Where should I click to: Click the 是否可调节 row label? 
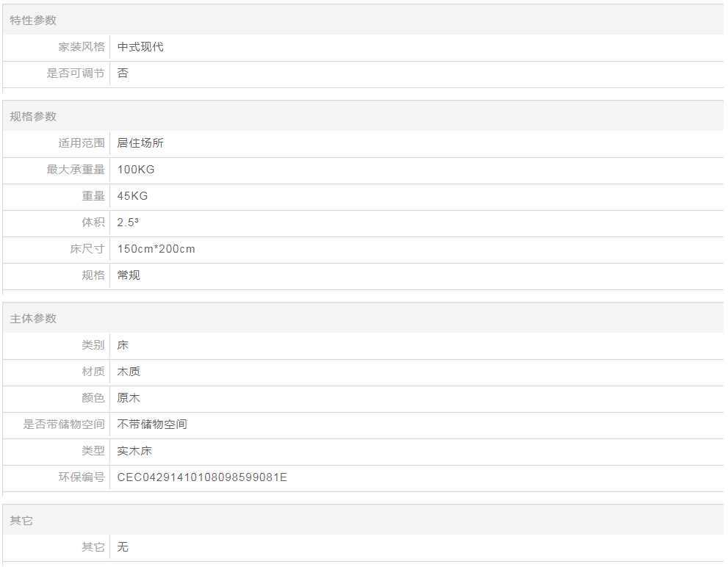coord(76,73)
